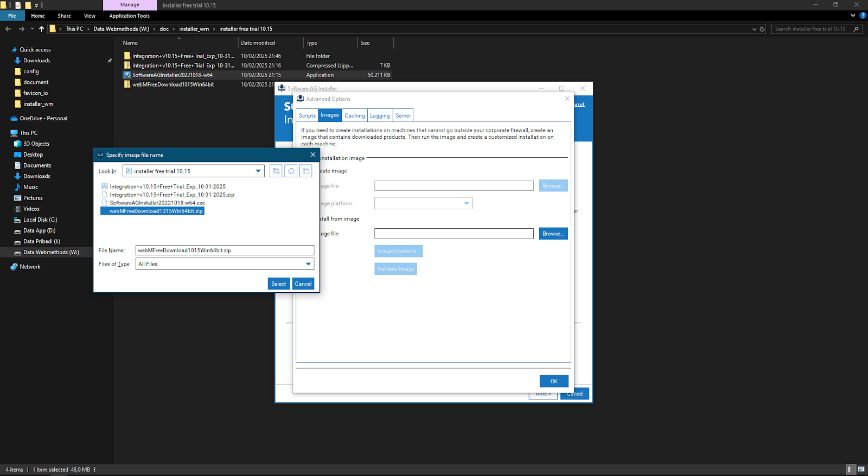Browse for install image file
The width and height of the screenshot is (868, 476).
(x=553, y=234)
